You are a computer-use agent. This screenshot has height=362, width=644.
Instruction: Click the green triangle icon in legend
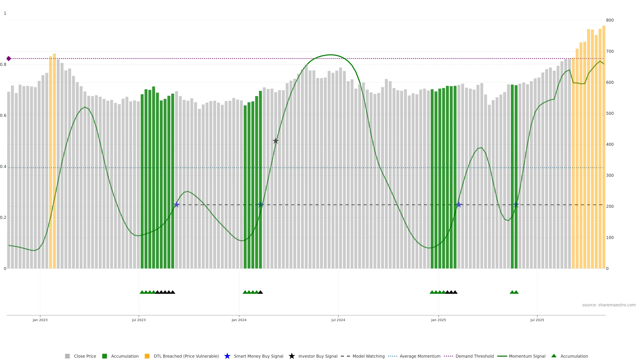[x=554, y=356]
